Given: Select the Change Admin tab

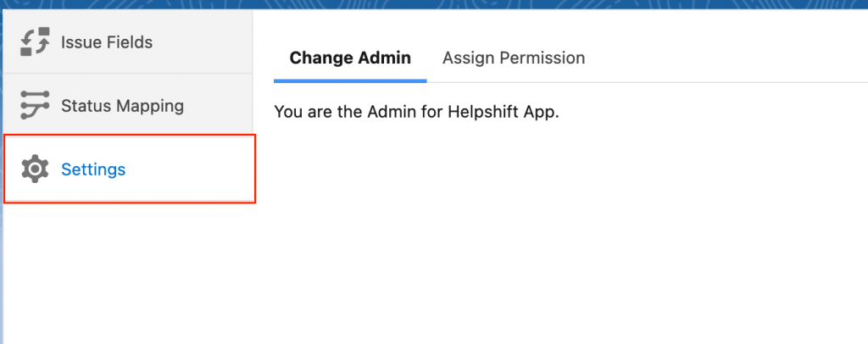Looking at the screenshot, I should point(350,58).
